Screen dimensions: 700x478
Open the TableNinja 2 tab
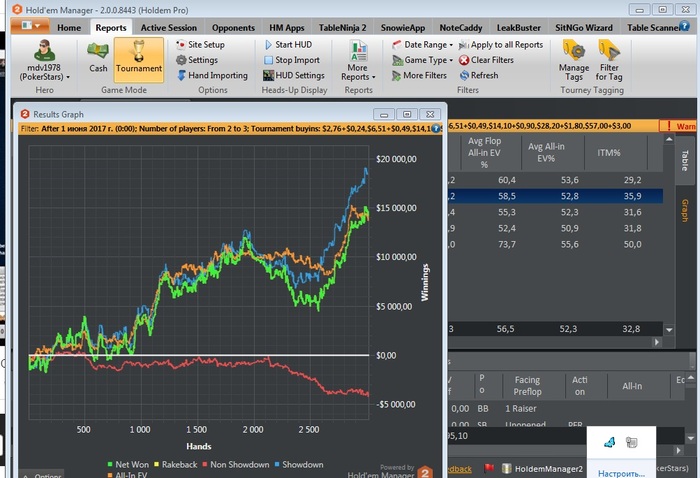pos(342,28)
